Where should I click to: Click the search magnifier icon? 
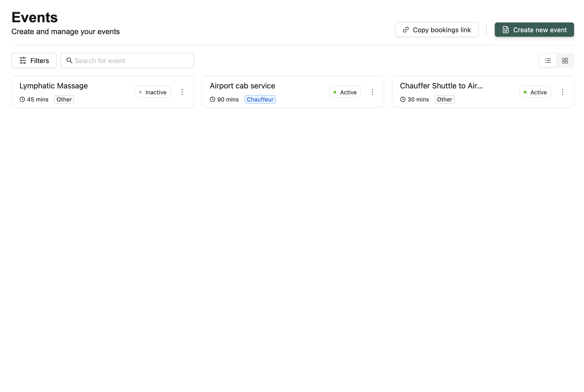pyautogui.click(x=69, y=60)
